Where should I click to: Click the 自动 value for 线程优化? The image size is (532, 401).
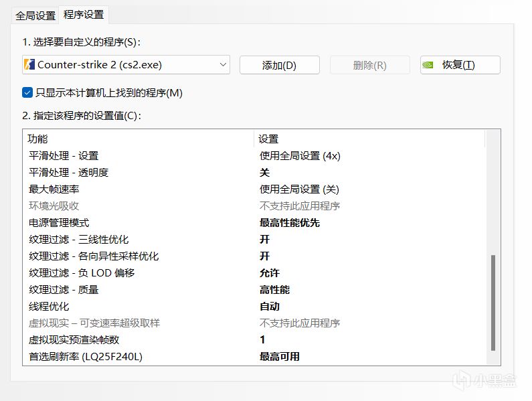click(x=270, y=306)
